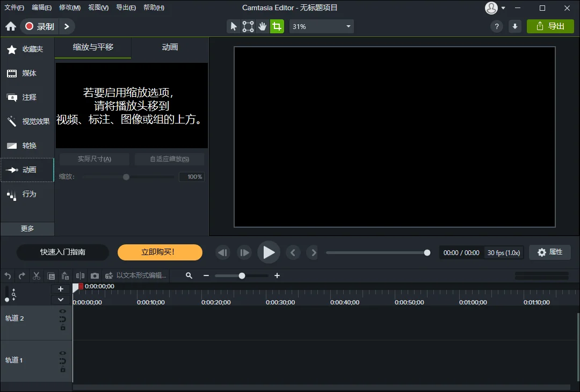Activate the pan hand tool
The image size is (580, 392).
(x=262, y=26)
